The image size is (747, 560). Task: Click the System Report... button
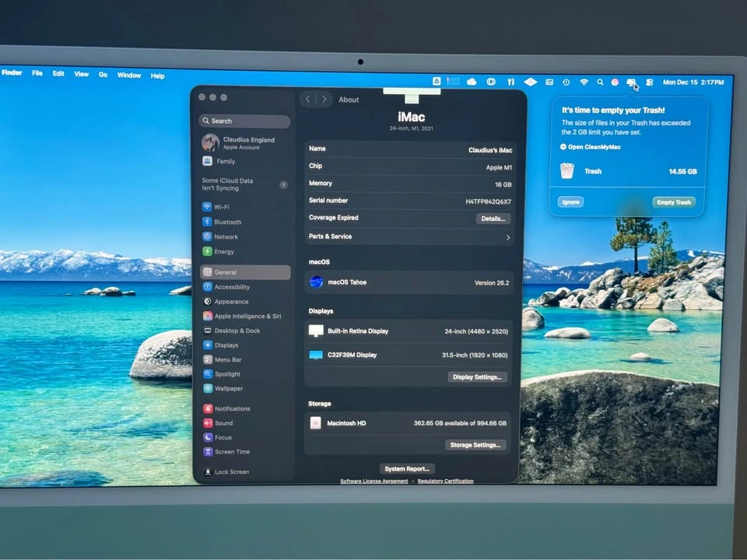pos(407,468)
